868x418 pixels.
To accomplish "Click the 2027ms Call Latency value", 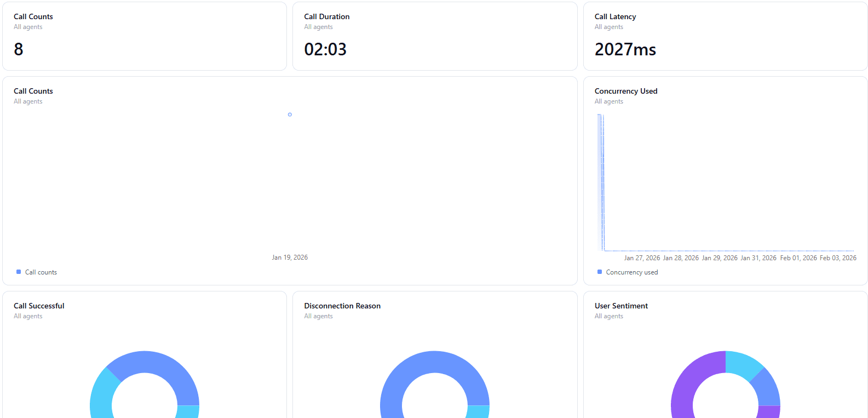I will 625,49.
